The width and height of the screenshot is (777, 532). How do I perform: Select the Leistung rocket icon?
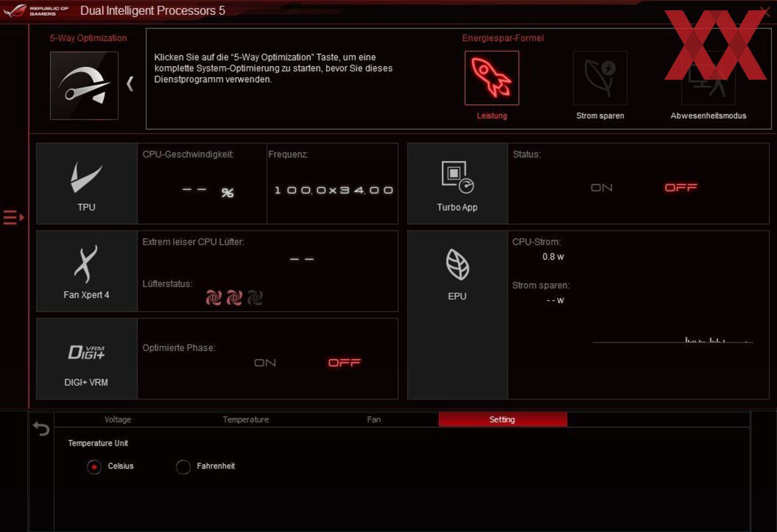click(x=491, y=78)
